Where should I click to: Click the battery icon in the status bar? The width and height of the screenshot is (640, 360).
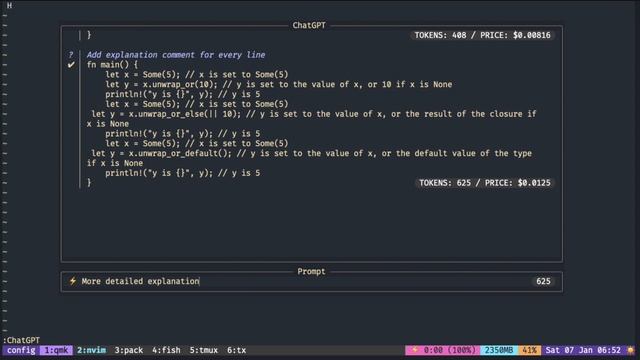point(415,350)
